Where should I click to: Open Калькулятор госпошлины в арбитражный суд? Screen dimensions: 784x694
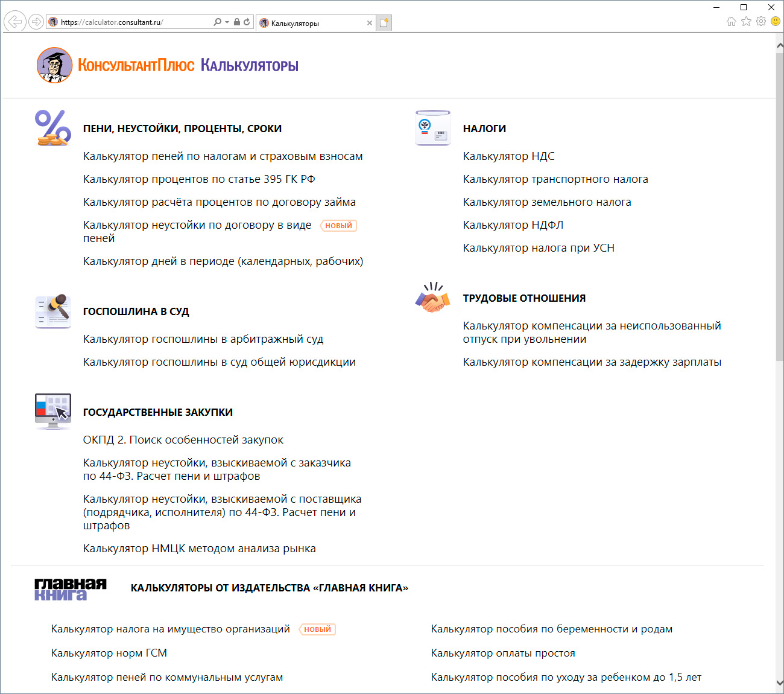click(x=203, y=339)
